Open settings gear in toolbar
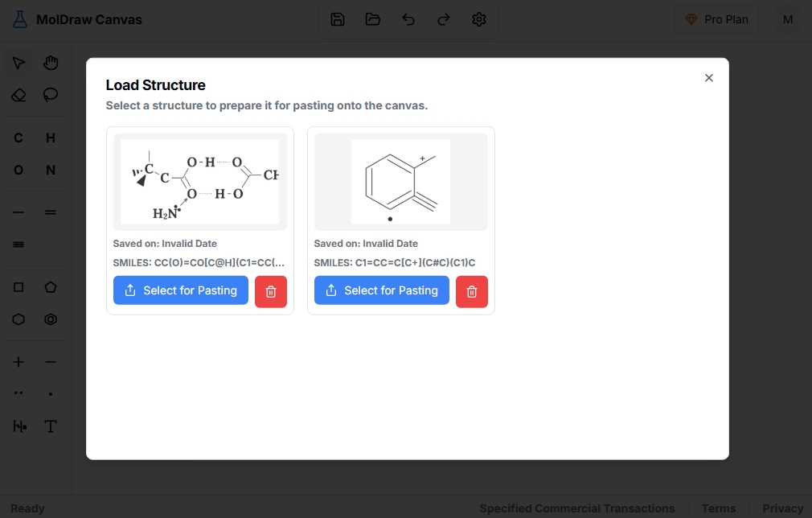 (x=479, y=19)
